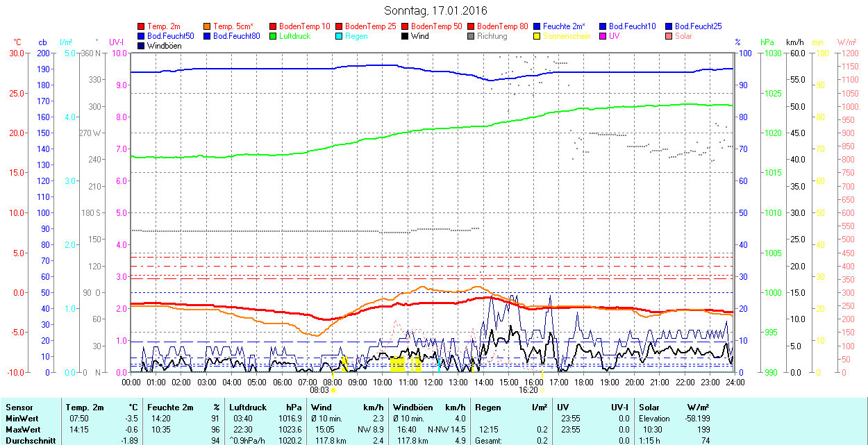Click the Solar legend label
This screenshot has width=868, height=445.
tap(684, 36)
